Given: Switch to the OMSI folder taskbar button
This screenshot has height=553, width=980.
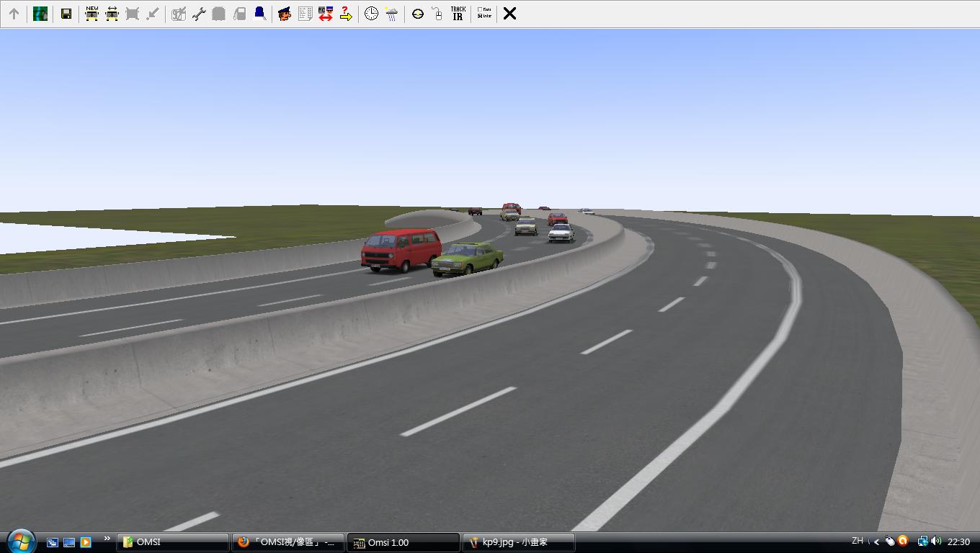Looking at the screenshot, I should click(x=173, y=542).
